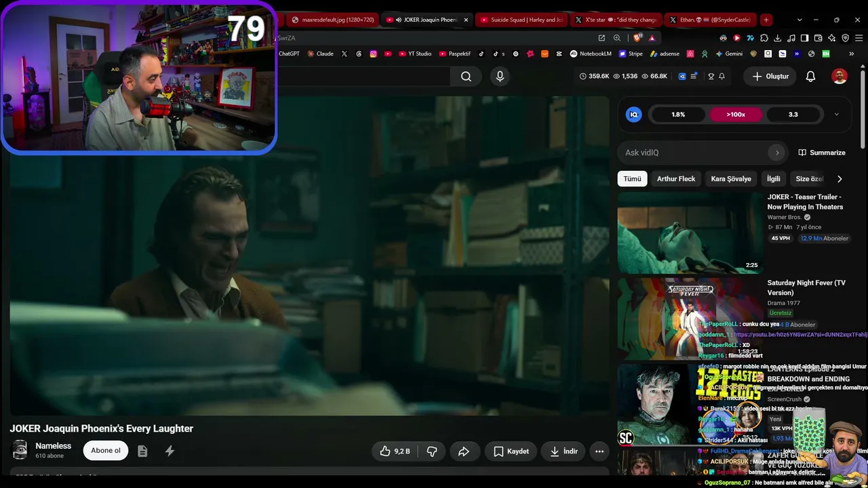This screenshot has width=868, height=488.
Task: Open the ChatGPT bookmark
Action: pos(289,54)
